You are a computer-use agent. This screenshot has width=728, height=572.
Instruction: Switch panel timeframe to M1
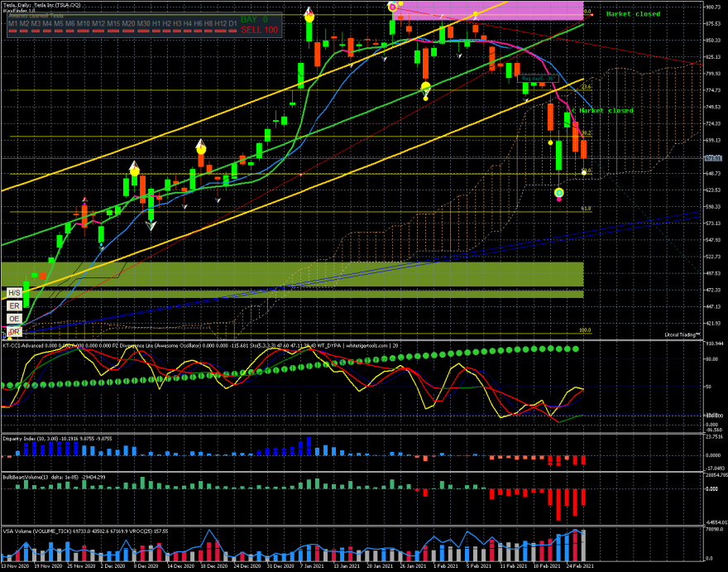(x=13, y=24)
